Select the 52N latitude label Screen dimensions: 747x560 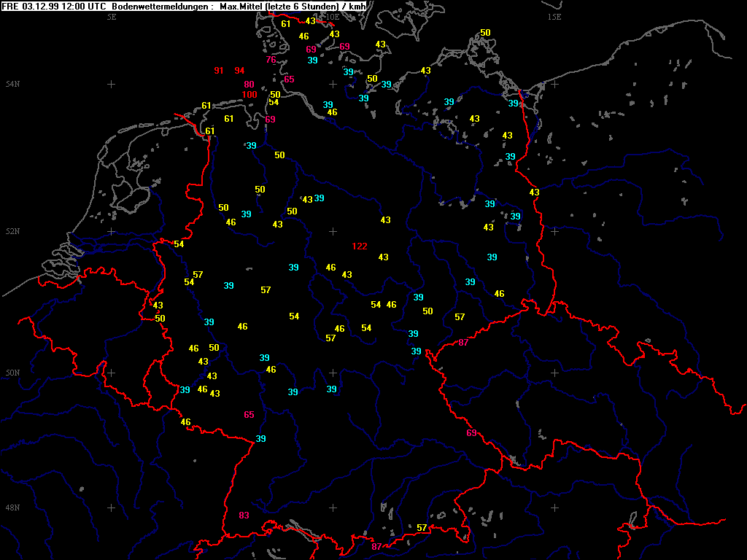[x=12, y=232]
